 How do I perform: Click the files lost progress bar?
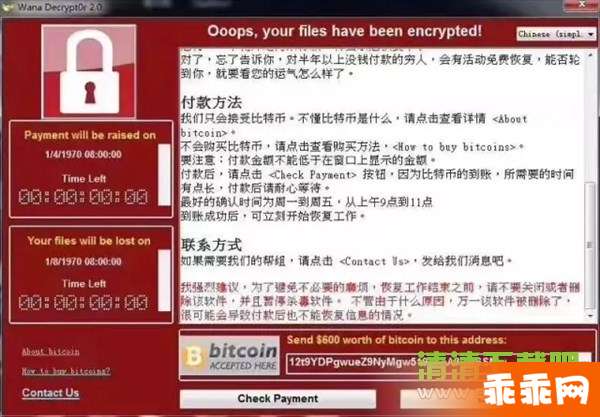coord(164,280)
